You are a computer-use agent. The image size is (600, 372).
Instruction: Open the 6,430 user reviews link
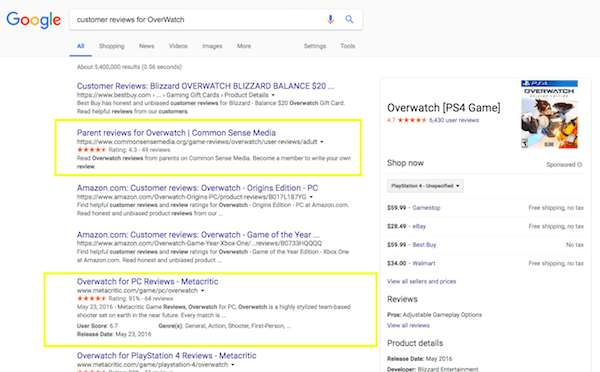pos(454,120)
